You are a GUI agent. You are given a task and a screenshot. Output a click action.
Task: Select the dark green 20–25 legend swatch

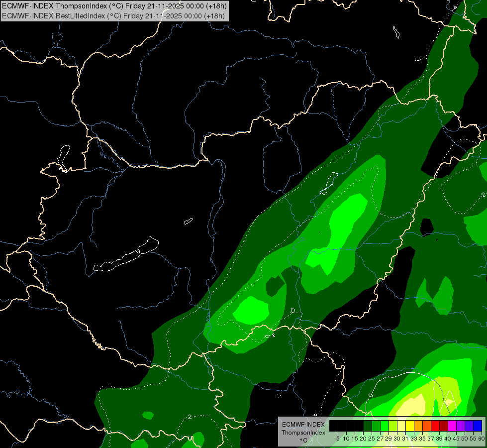click(x=368, y=426)
